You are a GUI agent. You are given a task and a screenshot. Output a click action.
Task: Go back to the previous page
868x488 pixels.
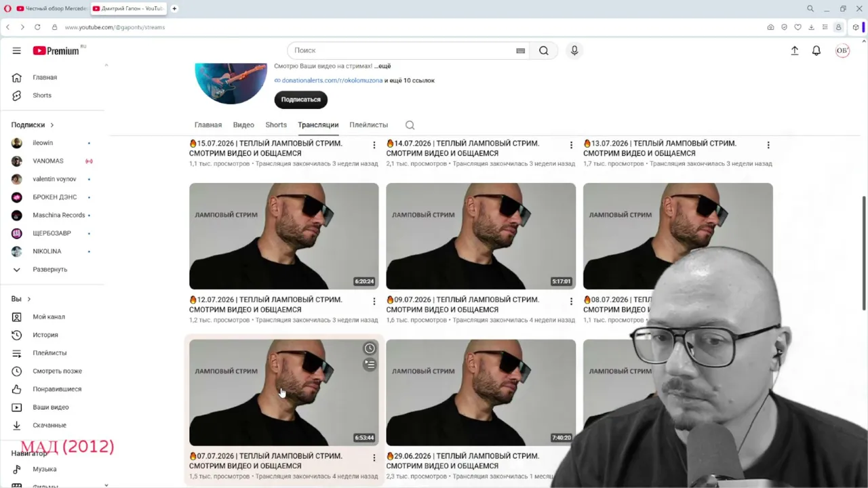7,27
